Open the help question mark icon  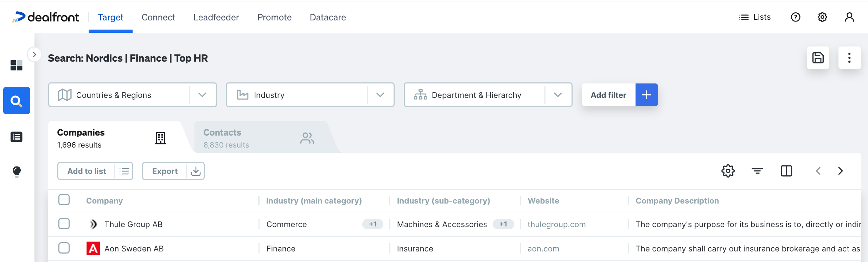pos(795,17)
